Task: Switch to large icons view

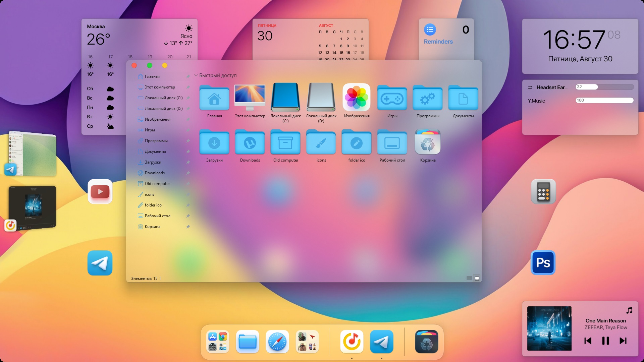Action: point(477,278)
